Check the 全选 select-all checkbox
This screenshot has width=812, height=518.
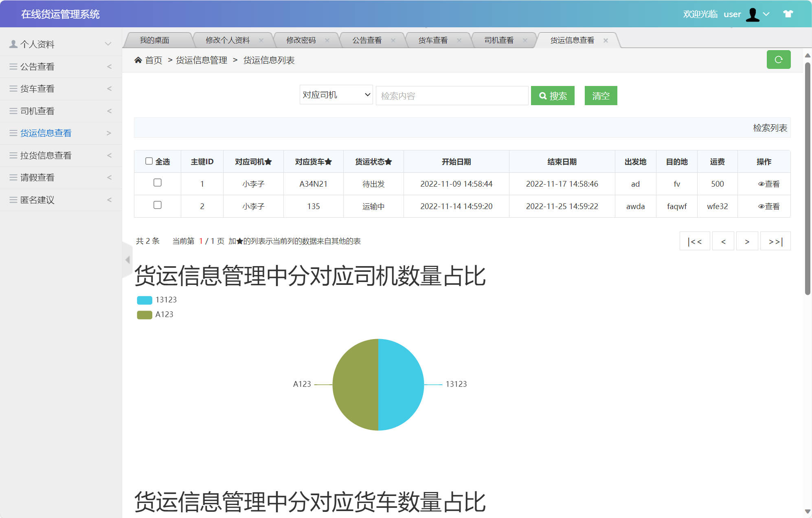click(x=149, y=161)
